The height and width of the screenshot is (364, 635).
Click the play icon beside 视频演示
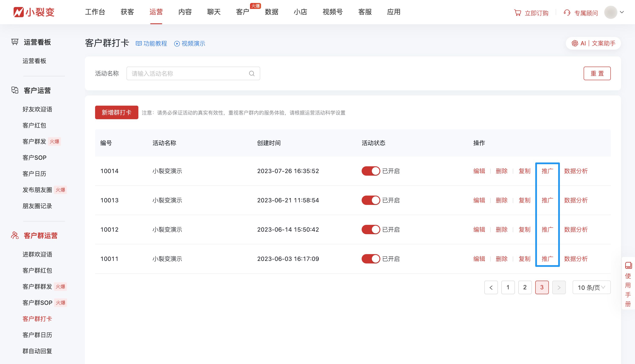(x=177, y=44)
